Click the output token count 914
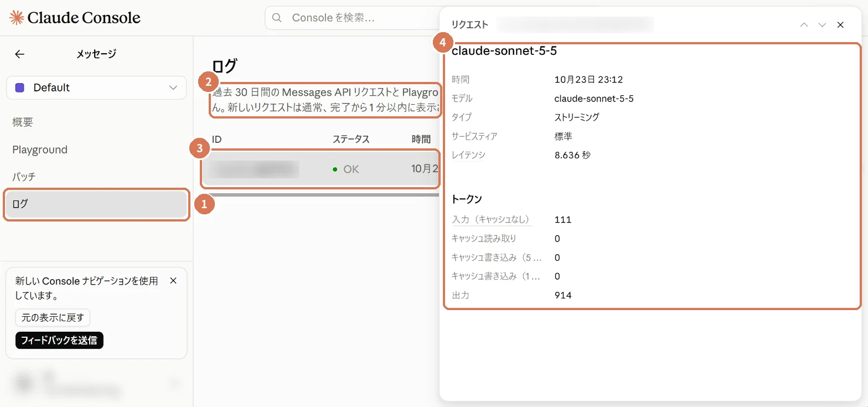This screenshot has height=407, width=868. [563, 295]
